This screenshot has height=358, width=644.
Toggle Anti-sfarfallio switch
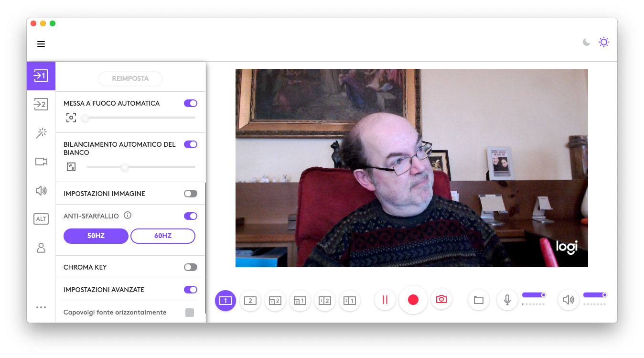pos(191,216)
